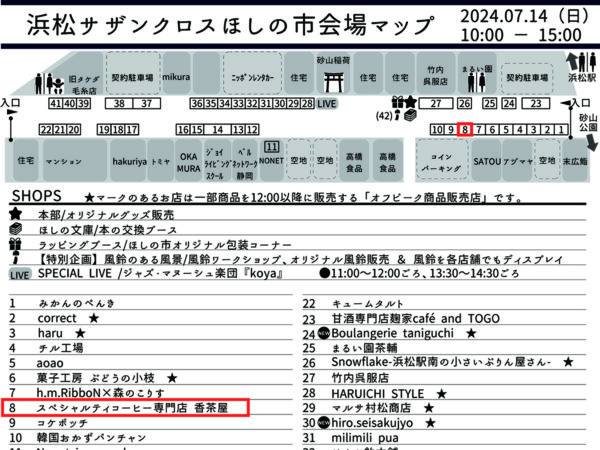Click the NEW badge beside Boulangerie taniguchi
Image resolution: width=600 pixels, height=450 pixels.
coord(324,333)
